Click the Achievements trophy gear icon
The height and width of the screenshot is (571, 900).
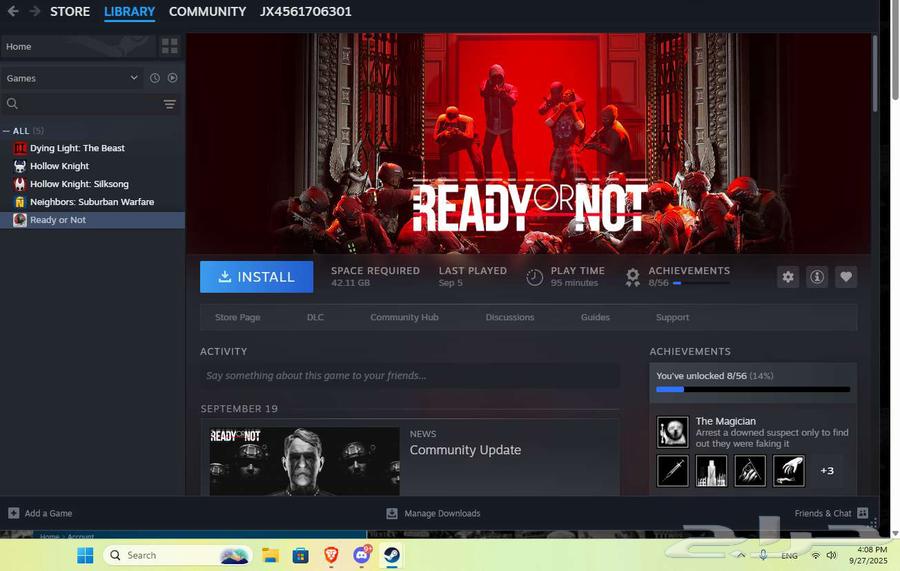click(633, 278)
